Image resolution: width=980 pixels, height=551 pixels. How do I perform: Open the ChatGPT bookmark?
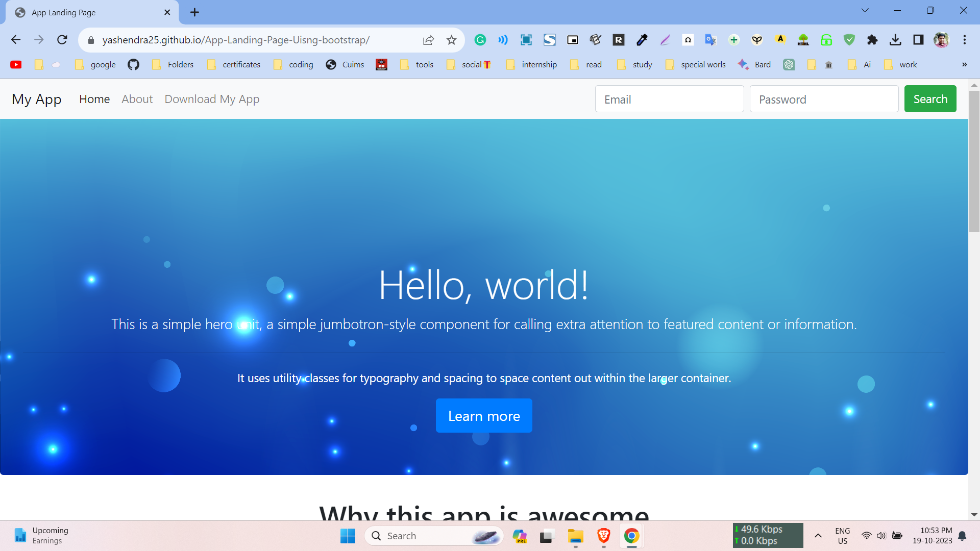[x=789, y=65]
